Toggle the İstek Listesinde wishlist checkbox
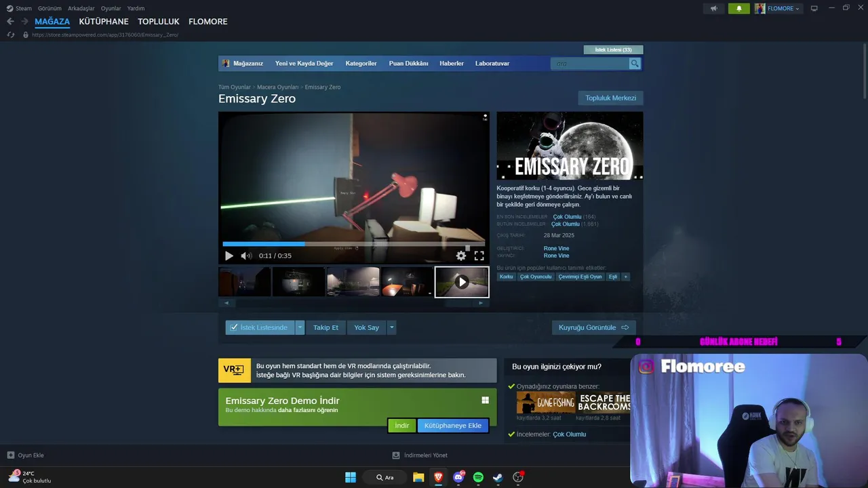Image resolution: width=868 pixels, height=488 pixels. (234, 327)
